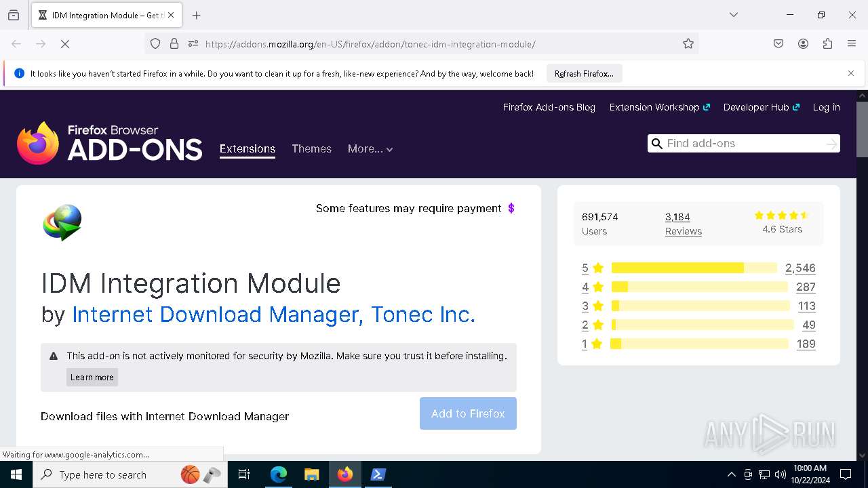The image size is (868, 488).
Task: Click the Log in link
Action: (826, 107)
